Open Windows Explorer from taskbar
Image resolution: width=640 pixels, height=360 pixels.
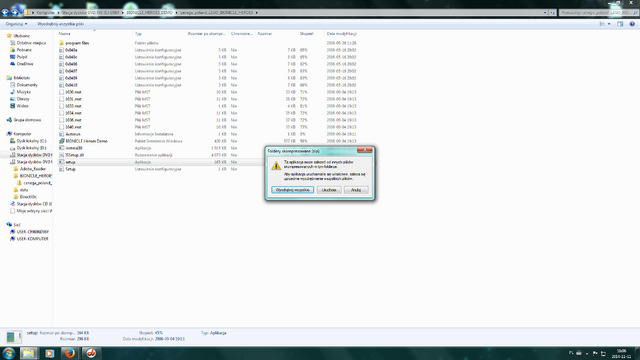(28, 353)
